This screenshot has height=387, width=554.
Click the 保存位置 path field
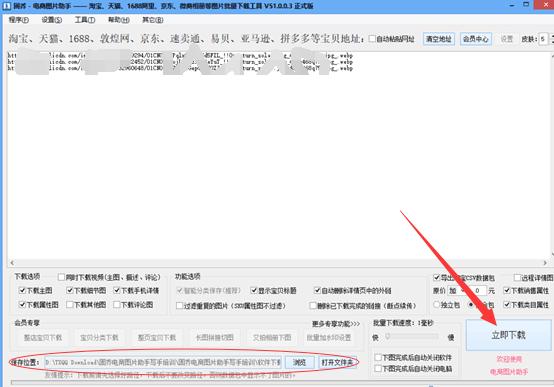coord(163,362)
